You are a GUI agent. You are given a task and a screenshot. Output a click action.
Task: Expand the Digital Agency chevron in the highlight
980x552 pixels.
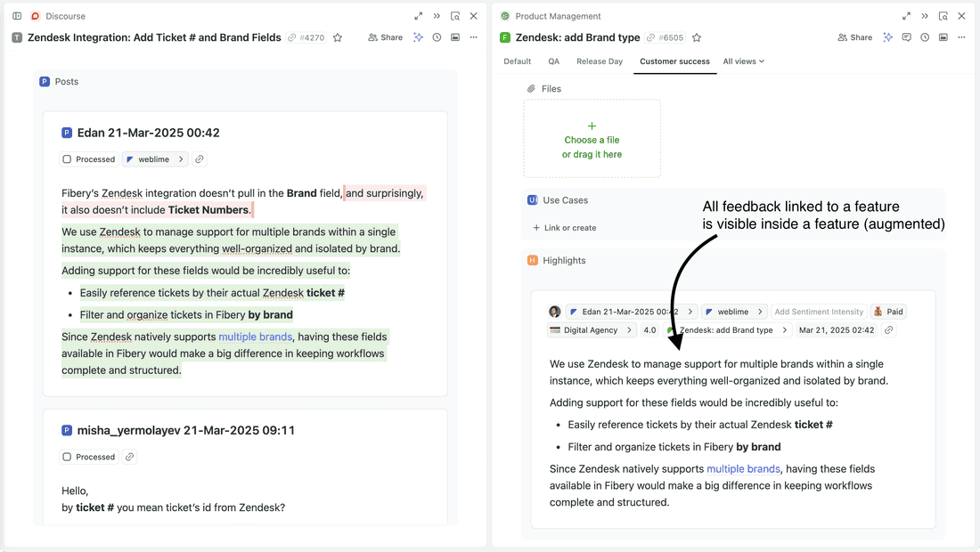[x=631, y=329]
